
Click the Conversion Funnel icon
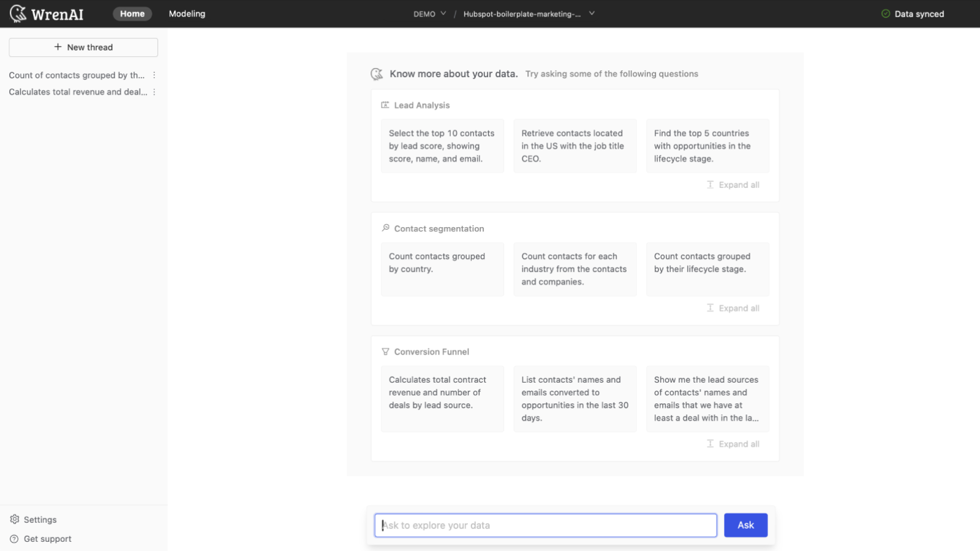tap(385, 351)
